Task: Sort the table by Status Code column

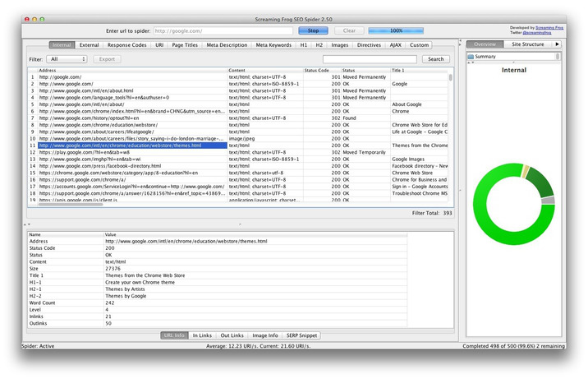Action: (321, 71)
